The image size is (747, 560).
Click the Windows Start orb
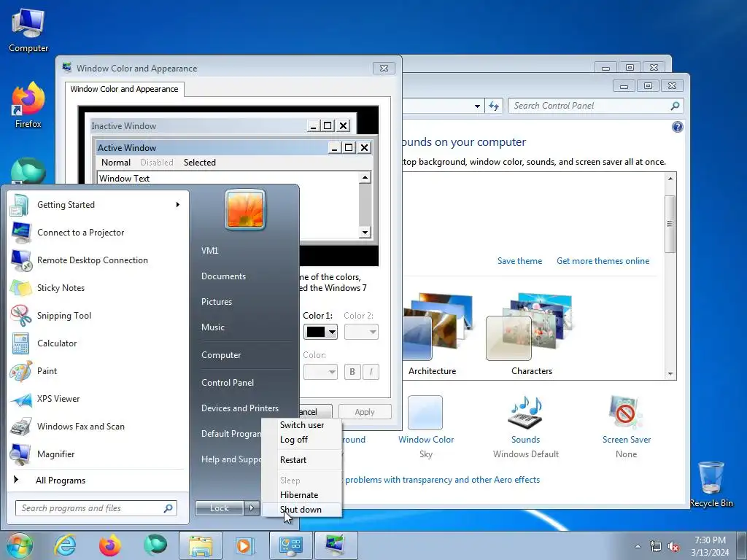(20, 545)
